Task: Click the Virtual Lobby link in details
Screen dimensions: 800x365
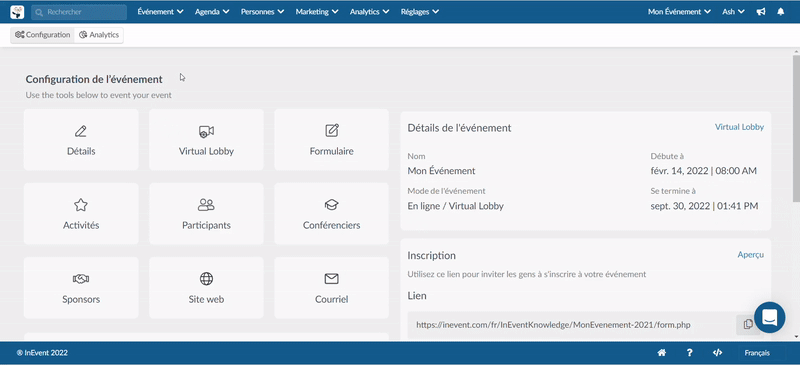Action: [x=739, y=127]
